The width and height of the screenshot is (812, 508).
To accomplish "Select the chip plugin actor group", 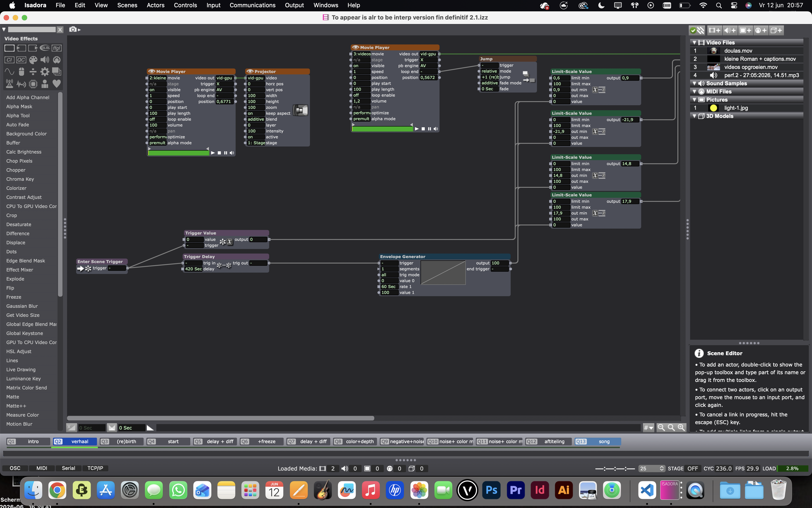I will (33, 84).
